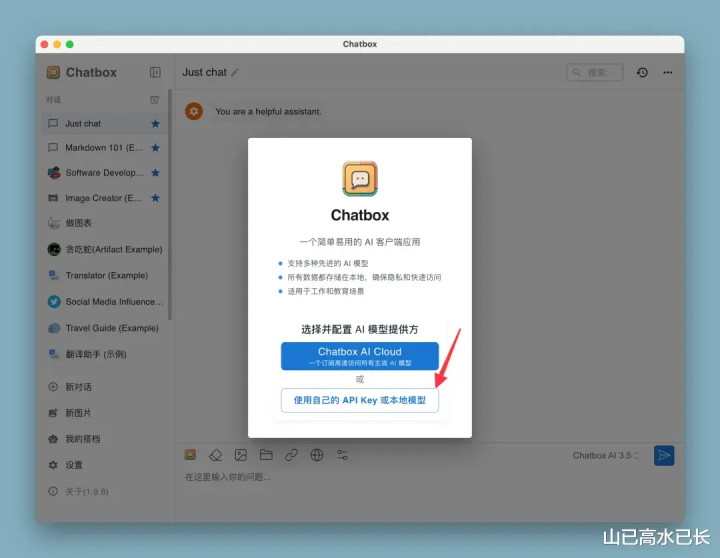Viewport: 720px width, 558px height.
Task: Open 翻译助手 (示例) conversation
Action: [x=104, y=354]
